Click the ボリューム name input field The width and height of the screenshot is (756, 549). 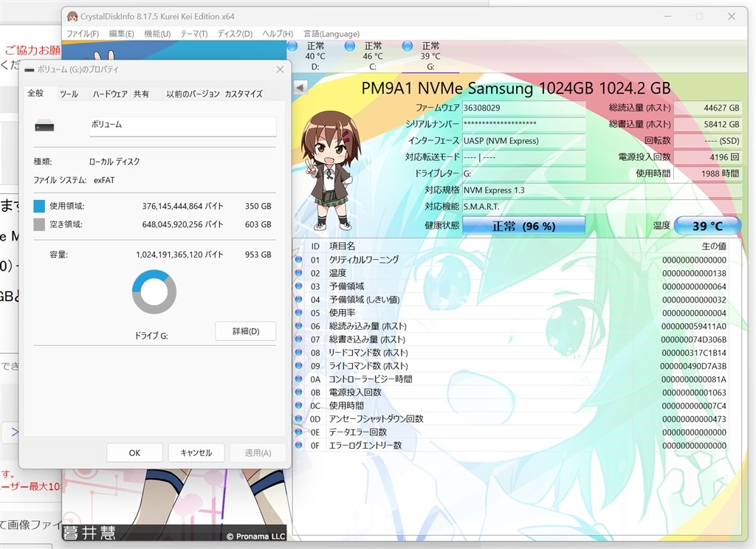[x=183, y=125]
